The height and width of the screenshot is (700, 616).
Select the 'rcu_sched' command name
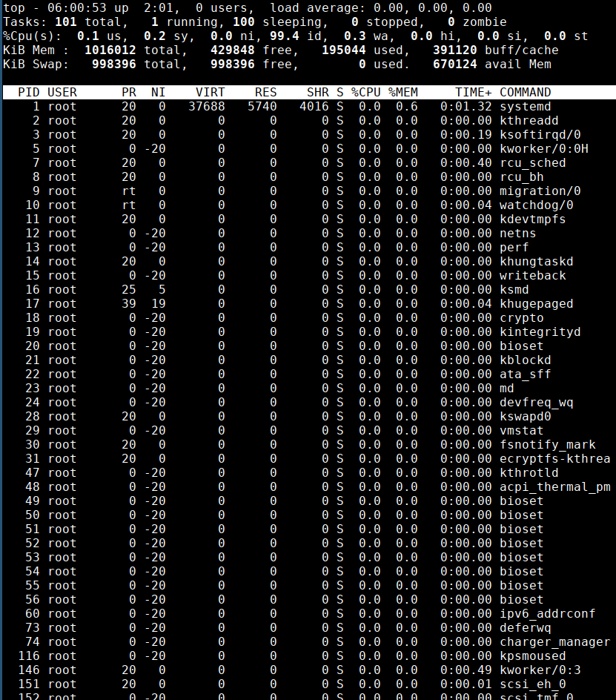click(532, 163)
